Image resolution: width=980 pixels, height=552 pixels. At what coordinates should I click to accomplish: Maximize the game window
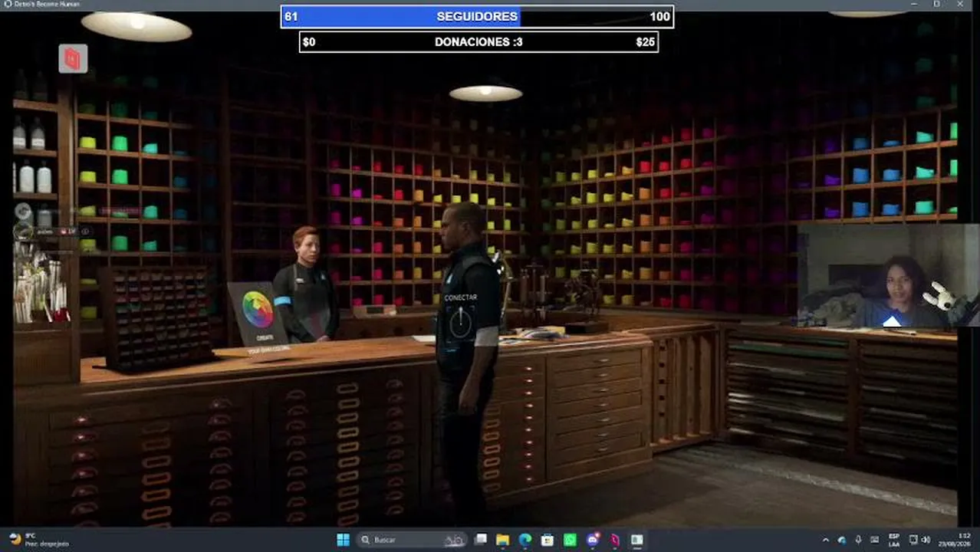pyautogui.click(x=936, y=4)
